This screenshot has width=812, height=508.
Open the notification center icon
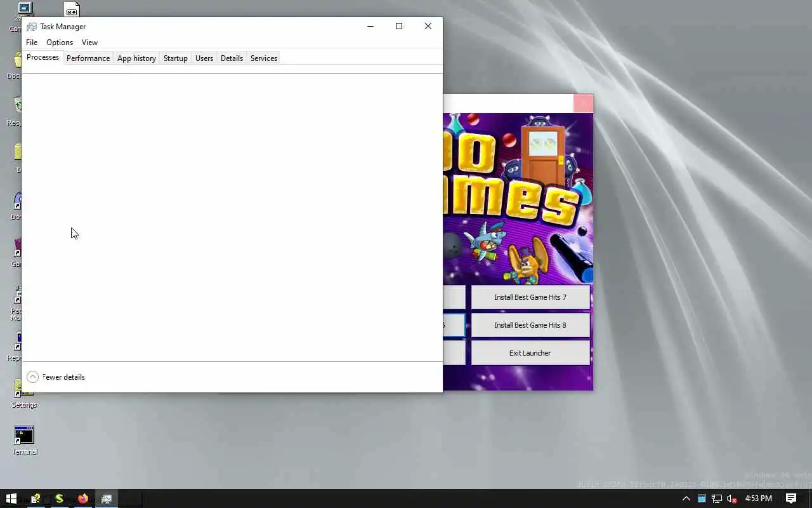791,498
